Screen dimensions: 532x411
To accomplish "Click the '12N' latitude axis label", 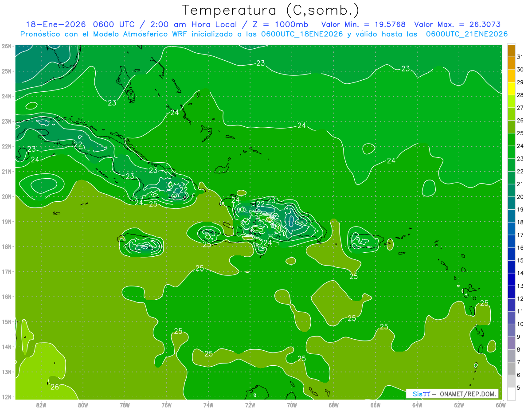I will 7,397.
